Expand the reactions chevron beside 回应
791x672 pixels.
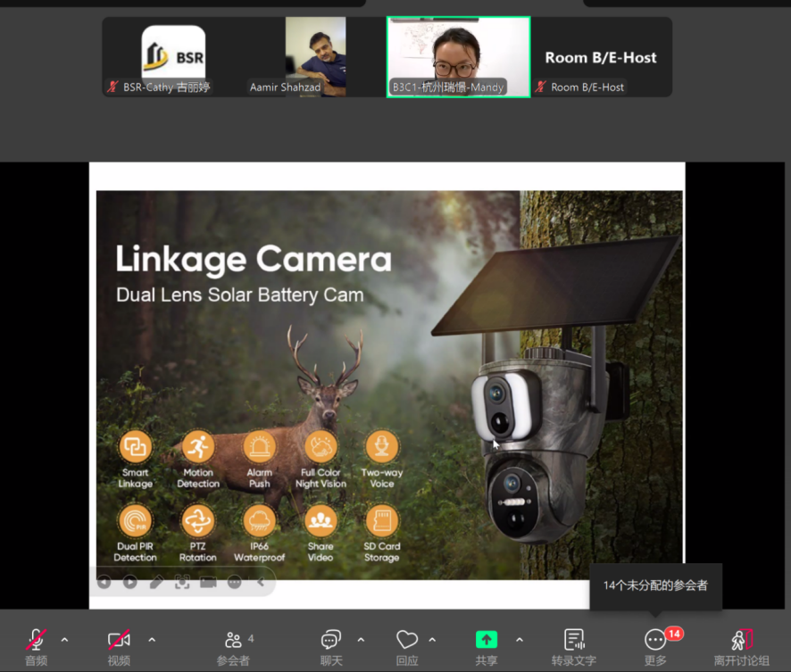click(x=432, y=640)
